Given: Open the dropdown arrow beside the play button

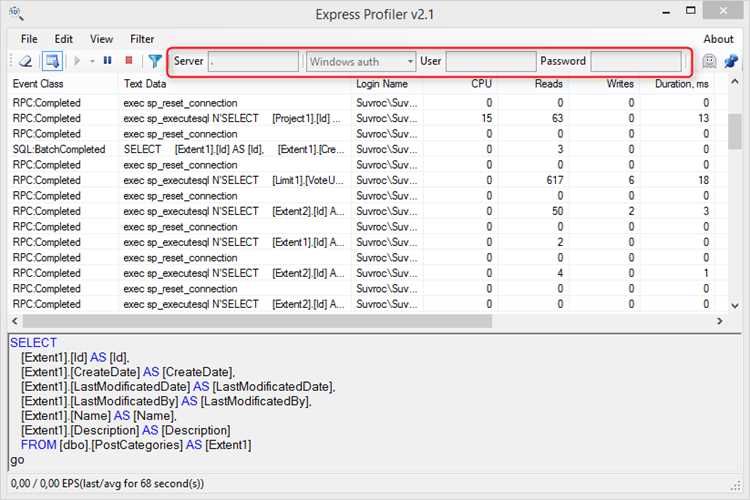Looking at the screenshot, I should (x=92, y=61).
